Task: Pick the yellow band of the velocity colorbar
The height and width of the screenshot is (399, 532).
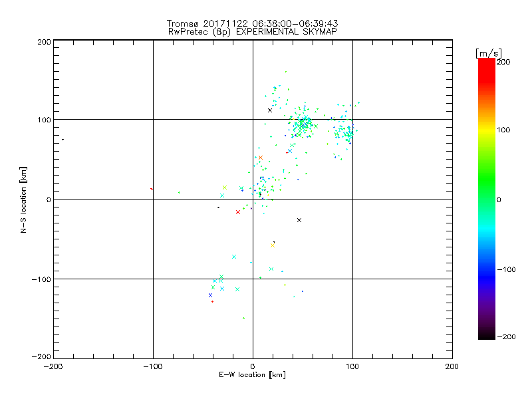Action: 487,130
